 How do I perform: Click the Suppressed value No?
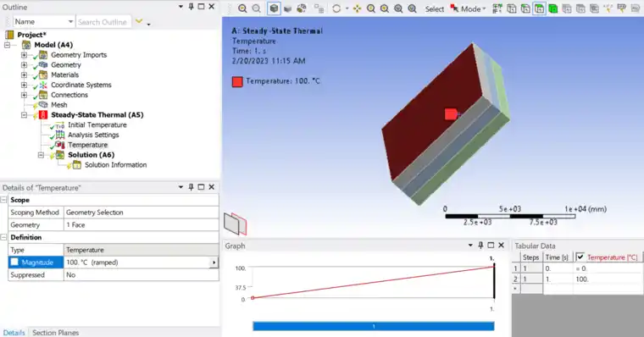click(141, 275)
